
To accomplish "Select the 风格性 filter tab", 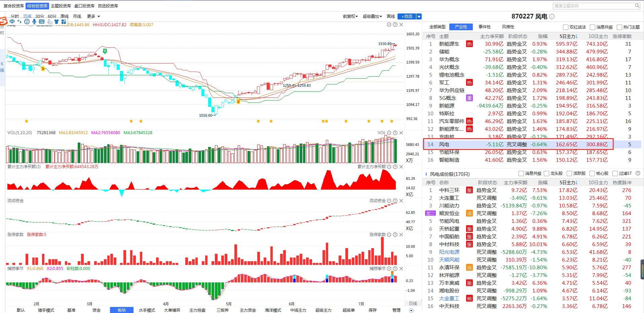I will tap(508, 27).
